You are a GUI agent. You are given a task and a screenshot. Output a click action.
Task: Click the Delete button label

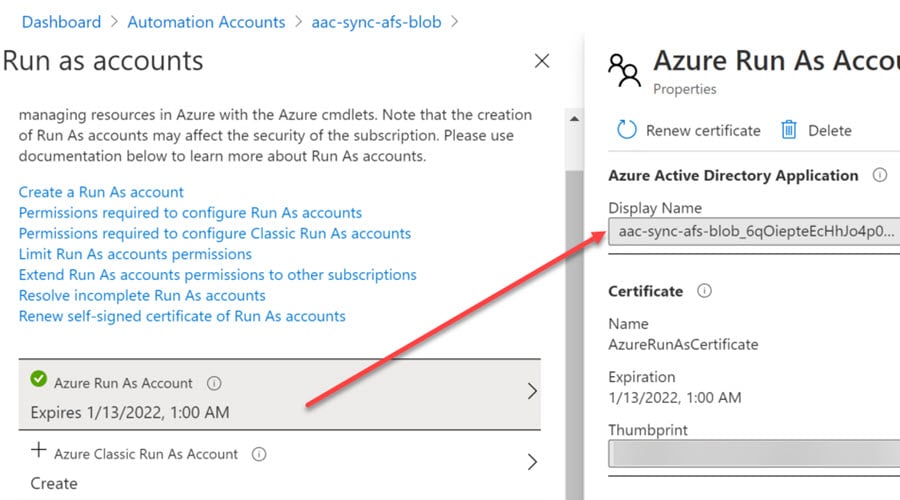[829, 131]
